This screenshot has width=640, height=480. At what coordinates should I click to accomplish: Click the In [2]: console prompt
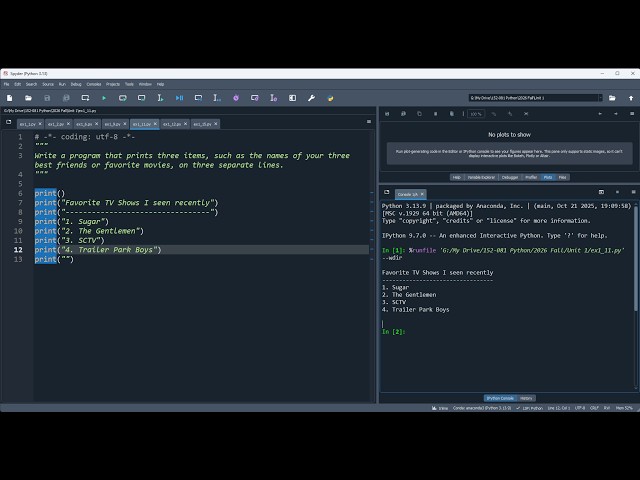click(x=393, y=331)
